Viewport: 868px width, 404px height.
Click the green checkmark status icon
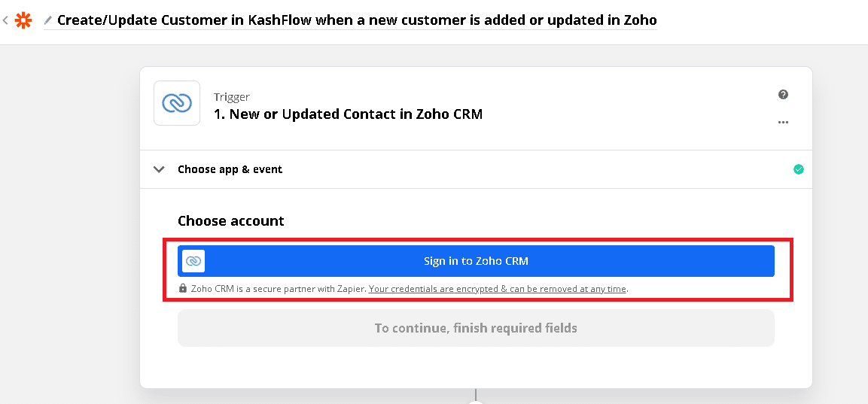[798, 169]
